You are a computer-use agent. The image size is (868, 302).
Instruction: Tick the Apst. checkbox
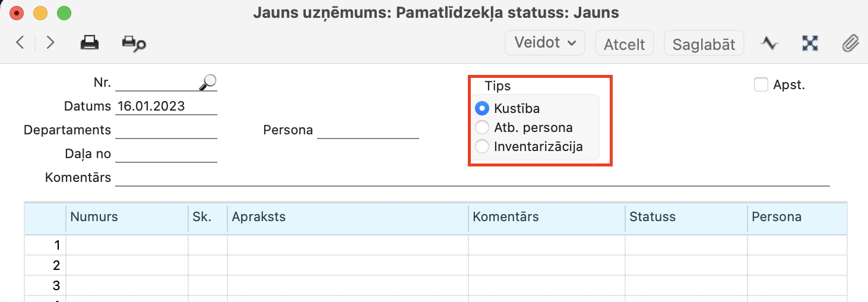[761, 85]
